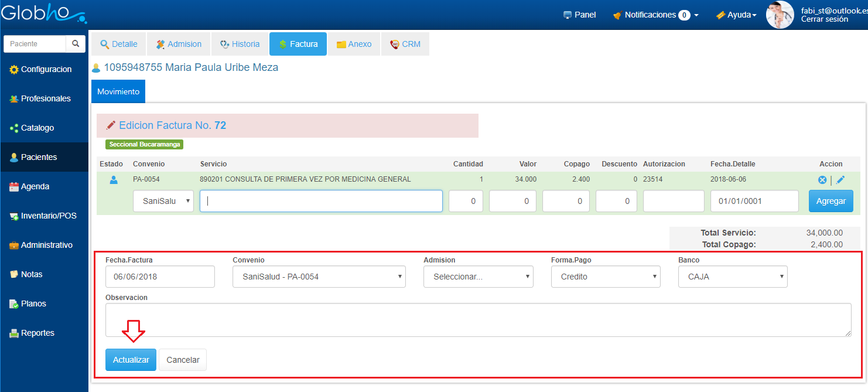Click the Cerrar sesión link
This screenshot has width=868, height=392.
[x=824, y=19]
